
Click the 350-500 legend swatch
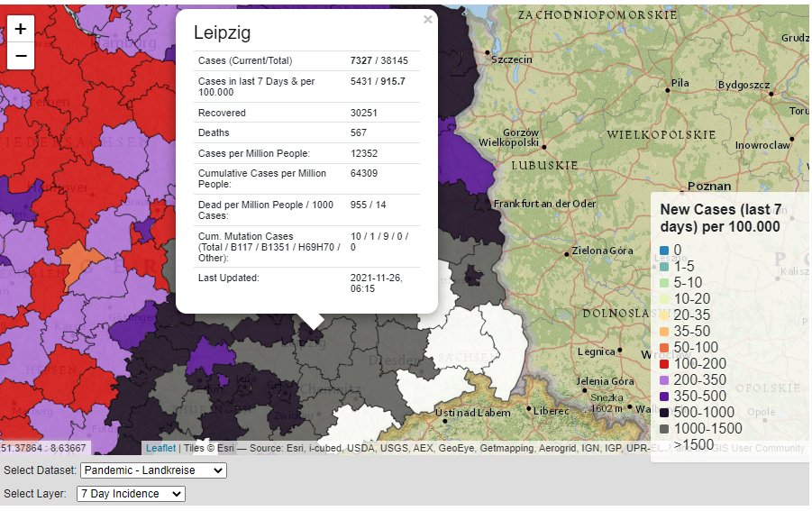click(x=664, y=396)
